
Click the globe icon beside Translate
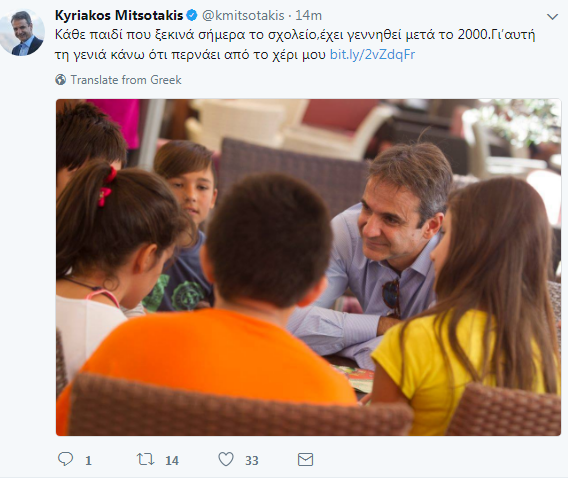(x=60, y=80)
